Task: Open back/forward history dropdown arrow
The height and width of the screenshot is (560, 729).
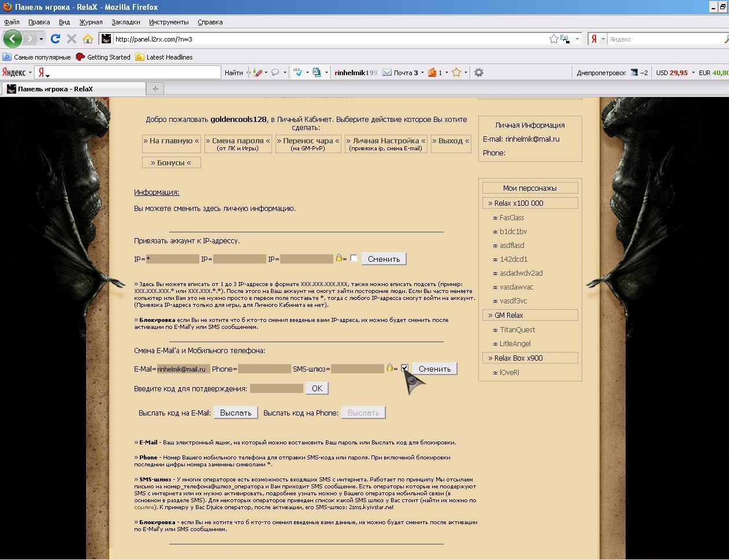Action: (41, 39)
